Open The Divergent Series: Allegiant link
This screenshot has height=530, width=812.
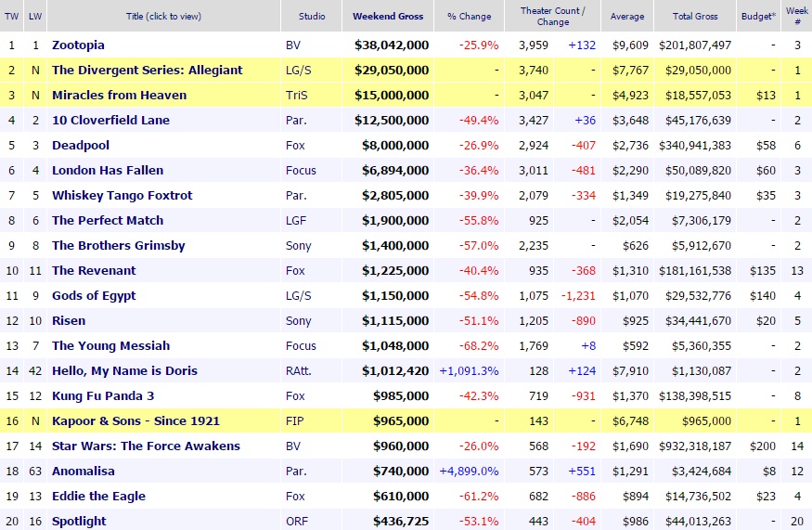(147, 70)
